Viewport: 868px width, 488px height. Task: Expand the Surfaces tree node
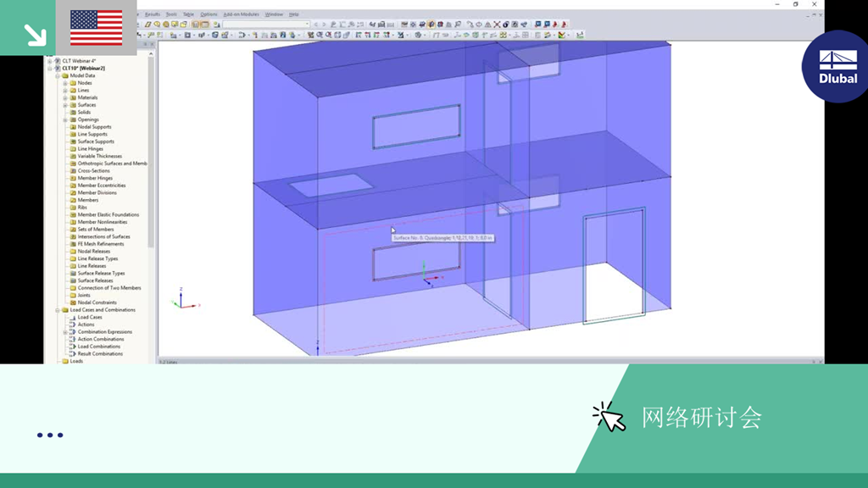[65, 104]
